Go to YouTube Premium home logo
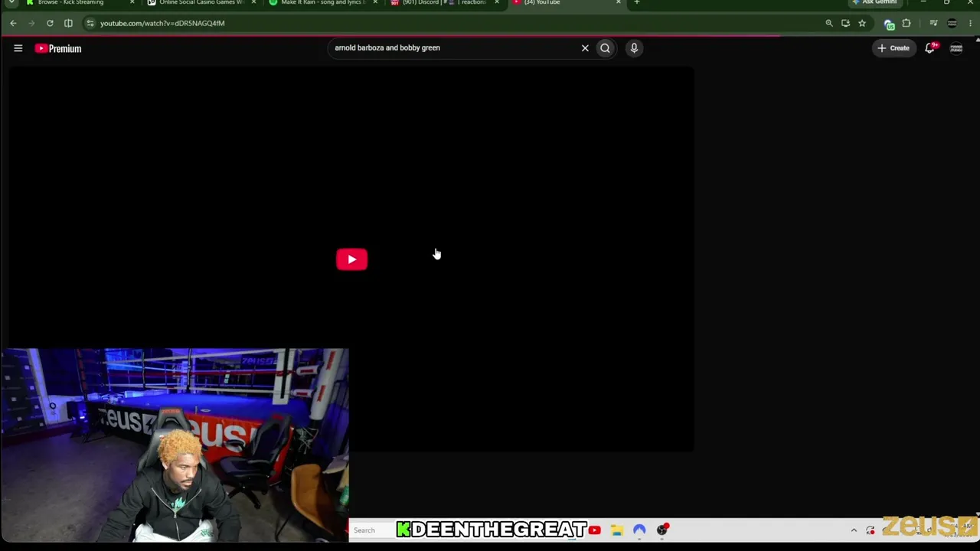This screenshot has height=551, width=980. (x=58, y=48)
